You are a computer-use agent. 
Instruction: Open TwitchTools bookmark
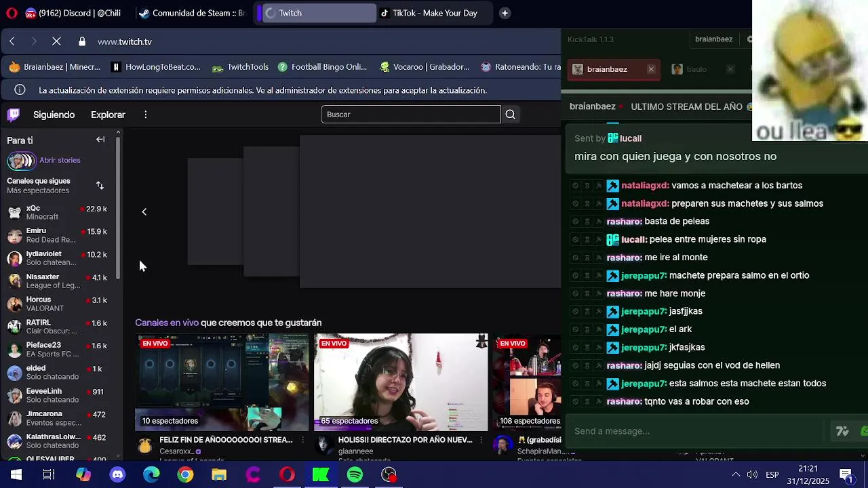(x=241, y=67)
